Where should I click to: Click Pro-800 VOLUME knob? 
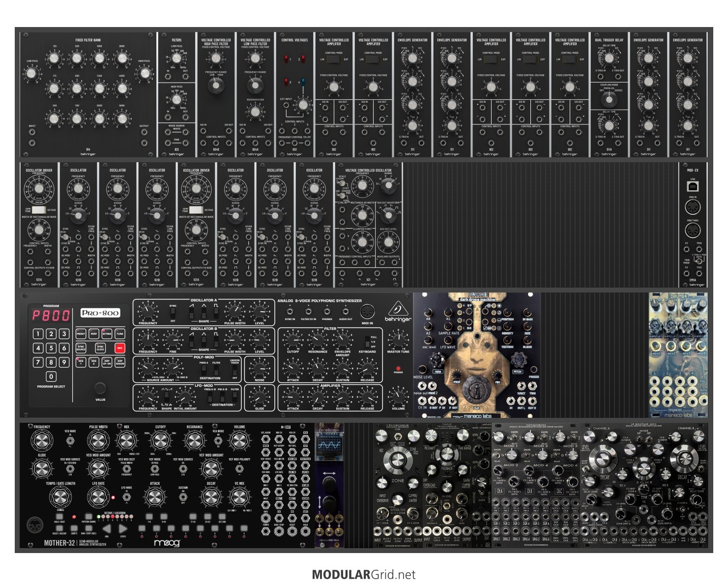point(398,397)
